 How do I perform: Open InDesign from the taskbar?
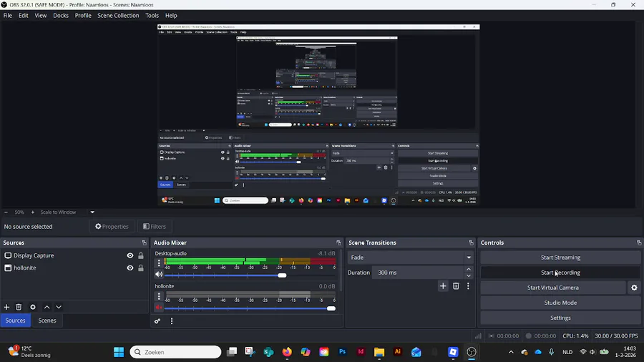(x=361, y=352)
